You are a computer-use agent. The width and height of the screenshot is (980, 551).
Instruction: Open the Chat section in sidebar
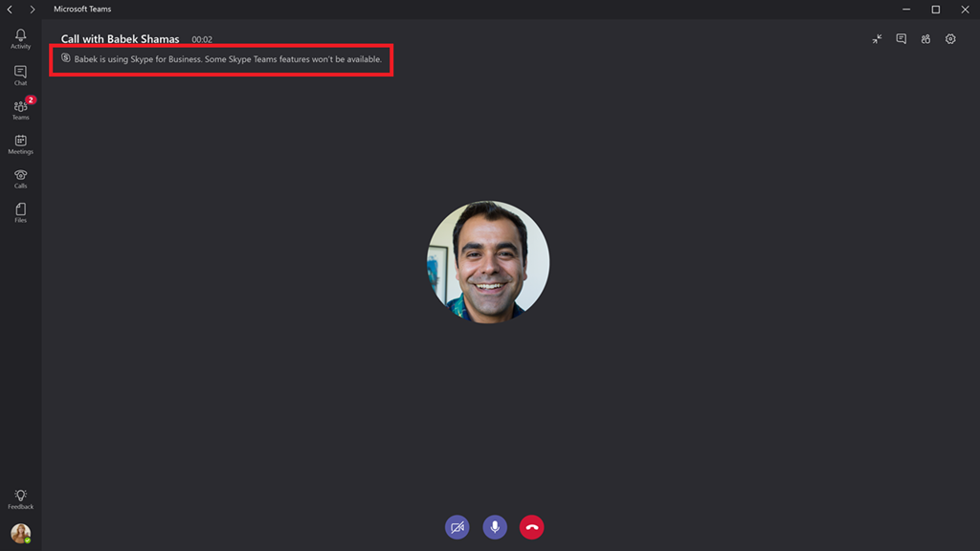(x=21, y=75)
